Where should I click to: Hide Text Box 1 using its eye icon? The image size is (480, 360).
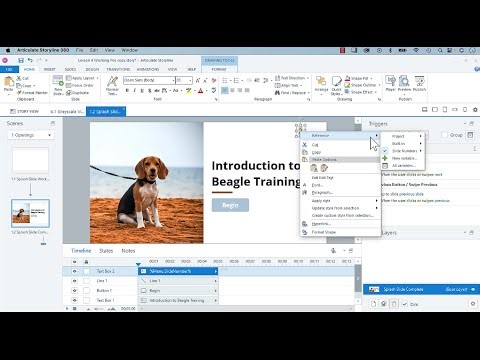click(74, 300)
